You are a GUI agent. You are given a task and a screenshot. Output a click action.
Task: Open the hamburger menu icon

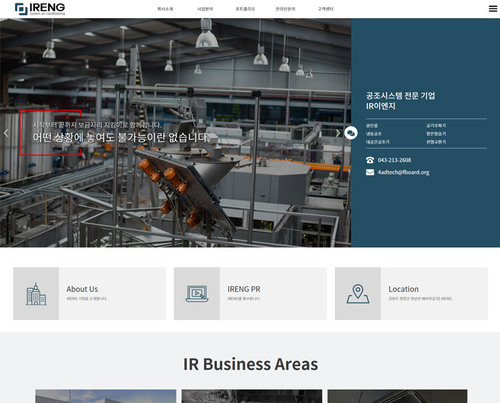pos(493,9)
